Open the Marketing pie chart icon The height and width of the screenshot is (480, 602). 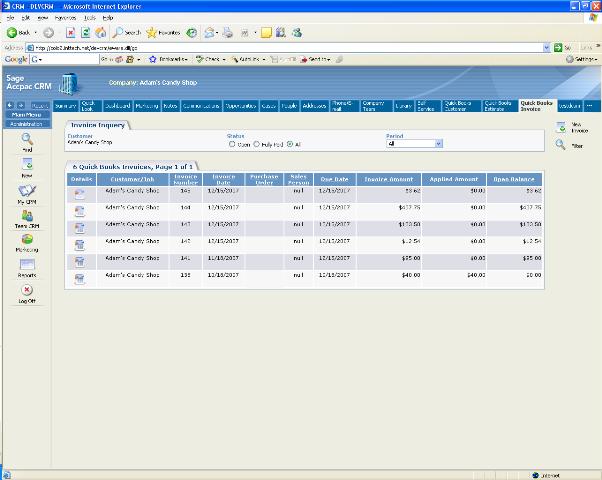pos(27,241)
